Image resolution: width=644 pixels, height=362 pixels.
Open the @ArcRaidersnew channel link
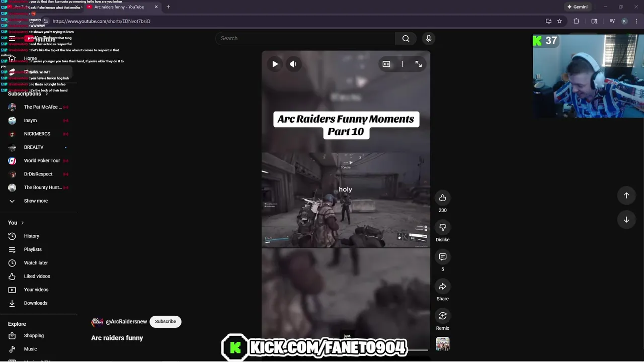(x=126, y=322)
